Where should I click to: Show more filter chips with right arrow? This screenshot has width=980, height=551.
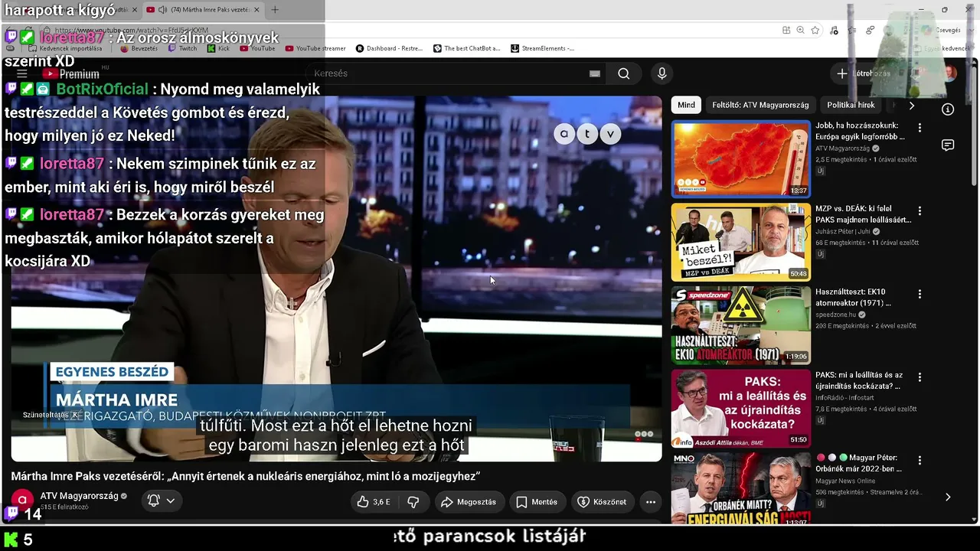point(911,105)
